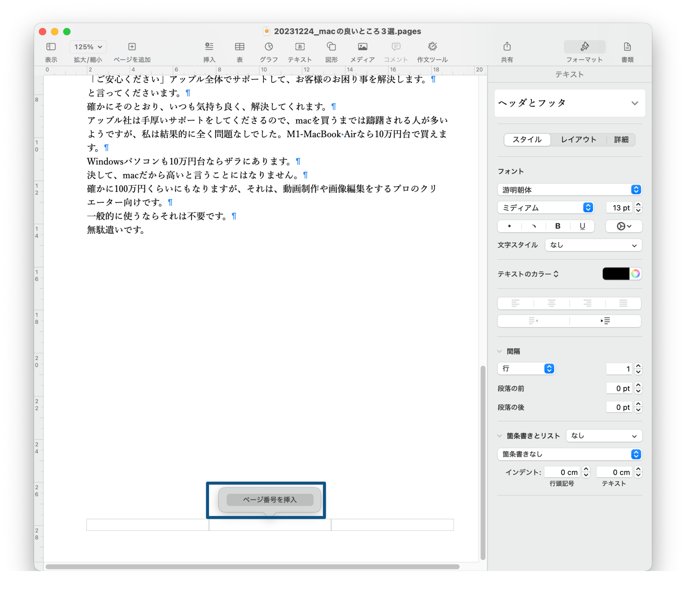This screenshot has height=616, width=686.
Task: Add a shape via 図形 icon
Action: (331, 47)
